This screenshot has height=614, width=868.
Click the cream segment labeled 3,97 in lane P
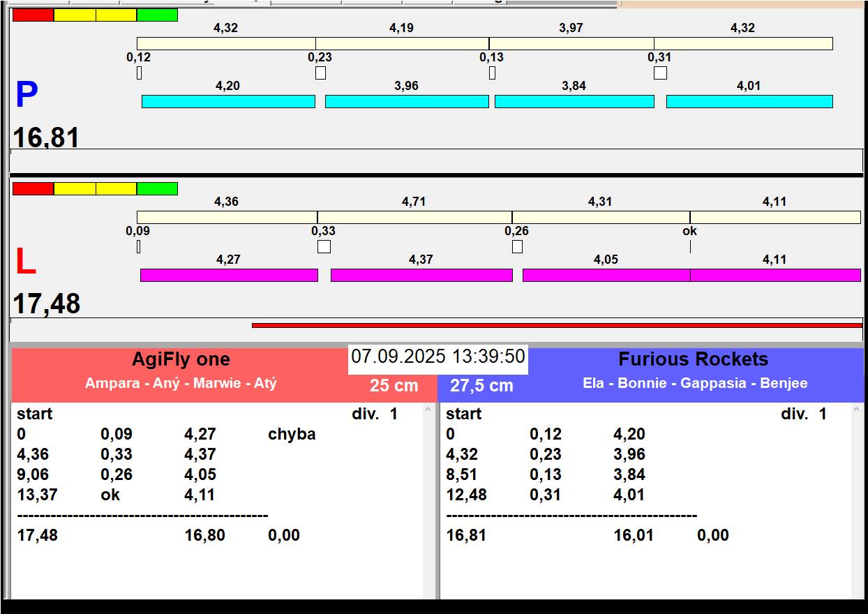point(571,43)
